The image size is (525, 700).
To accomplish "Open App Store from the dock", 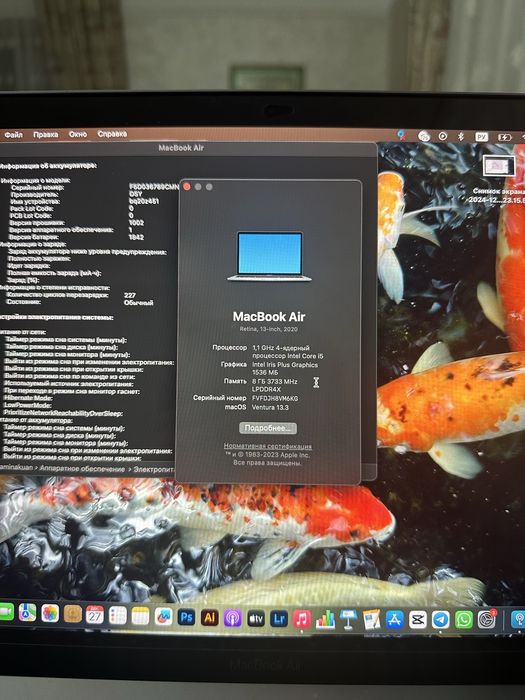I will click(395, 620).
